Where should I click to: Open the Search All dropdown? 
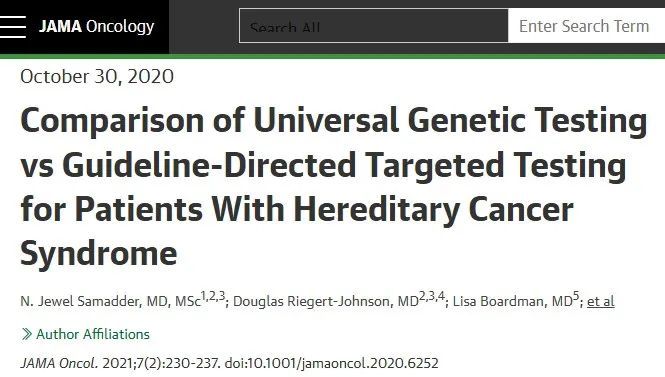(374, 26)
